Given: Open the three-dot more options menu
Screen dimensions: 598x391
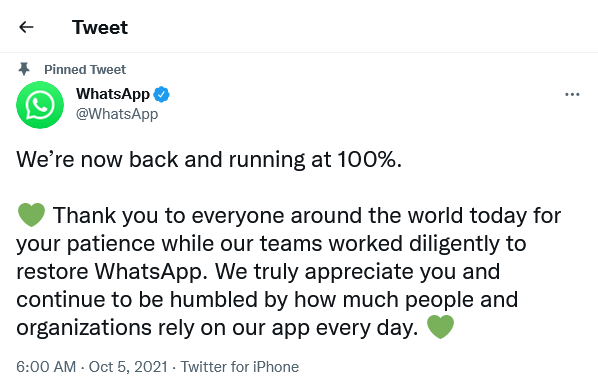Looking at the screenshot, I should pyautogui.click(x=572, y=94).
